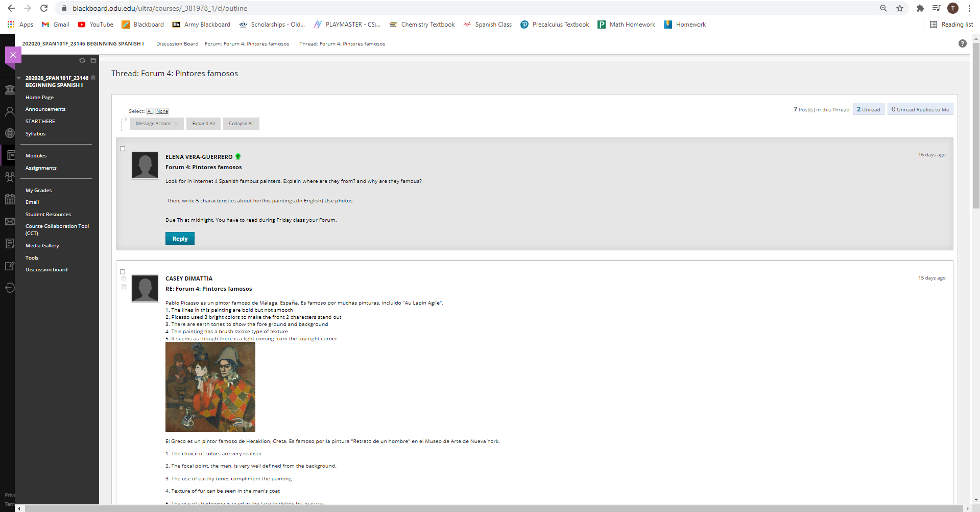Click the refresh icon above the course menu
This screenshot has width=980, height=512.
click(82, 60)
